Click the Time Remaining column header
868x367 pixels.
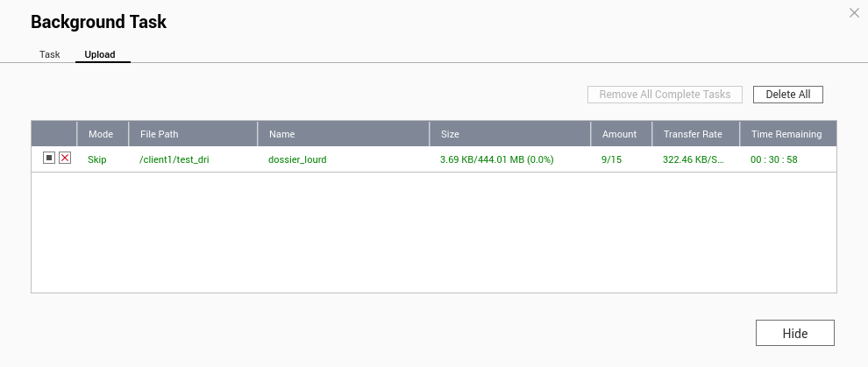click(x=786, y=134)
